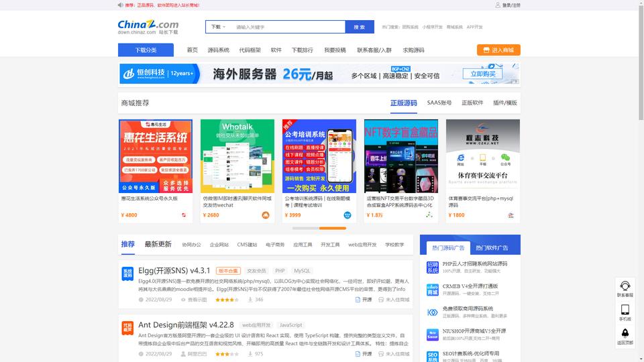
Task: Click the speaker announcement icon at top
Action: pyautogui.click(x=120, y=5)
